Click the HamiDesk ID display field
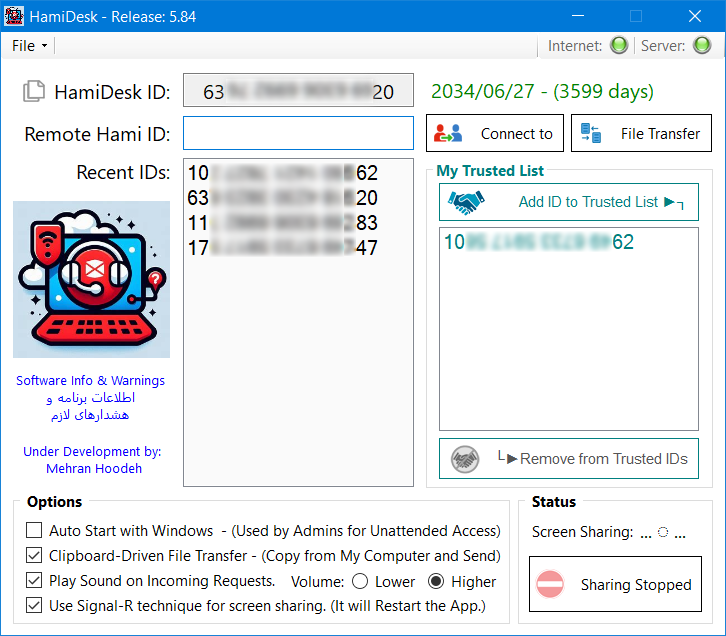Image resolution: width=726 pixels, height=636 pixels. (298, 90)
